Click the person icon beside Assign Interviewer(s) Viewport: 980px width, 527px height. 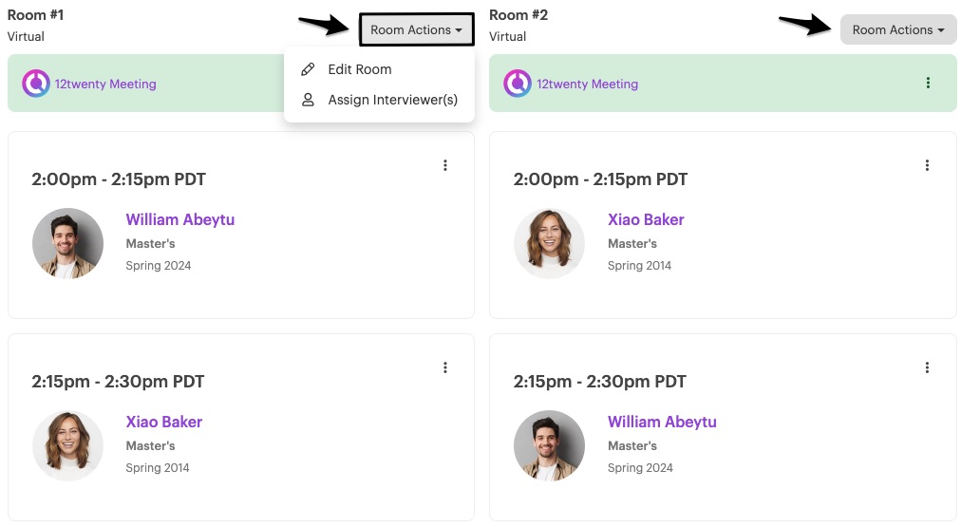(308, 100)
